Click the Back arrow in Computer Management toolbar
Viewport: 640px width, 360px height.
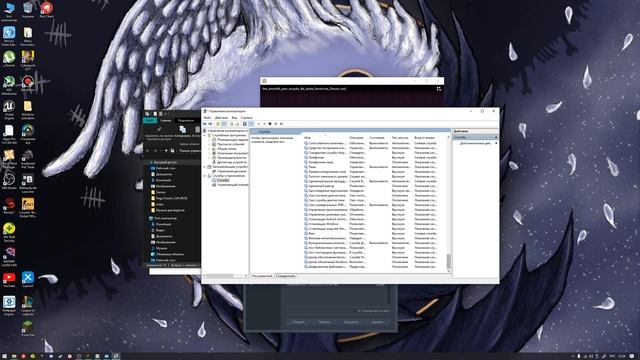click(x=205, y=124)
